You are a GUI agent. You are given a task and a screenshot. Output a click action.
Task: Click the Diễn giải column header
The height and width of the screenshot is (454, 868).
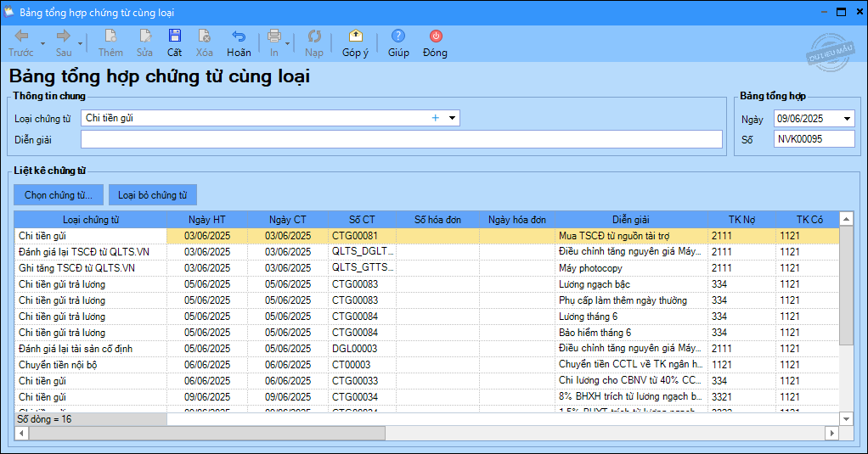[x=631, y=220]
